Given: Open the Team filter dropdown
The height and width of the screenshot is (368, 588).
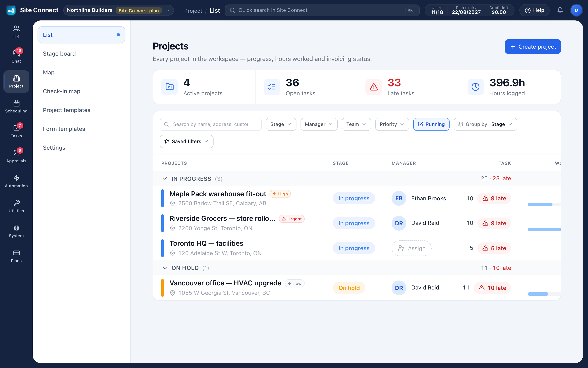Looking at the screenshot, I should [x=356, y=124].
